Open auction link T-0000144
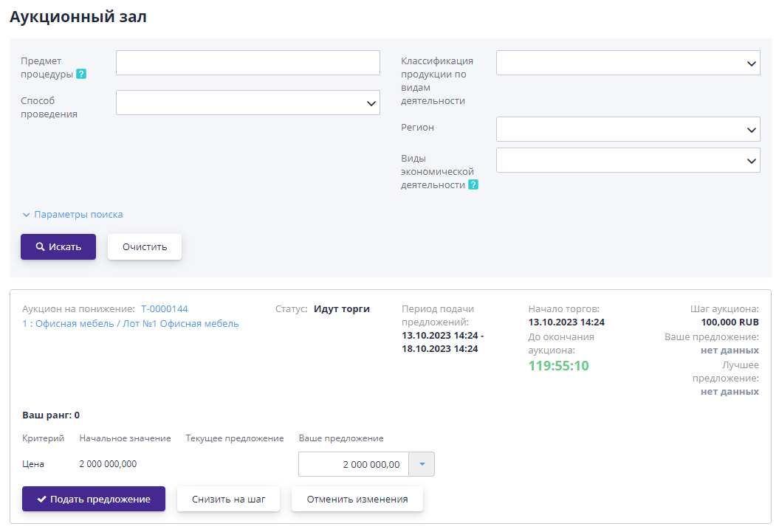Viewport: 776px width, 532px height. tap(165, 309)
